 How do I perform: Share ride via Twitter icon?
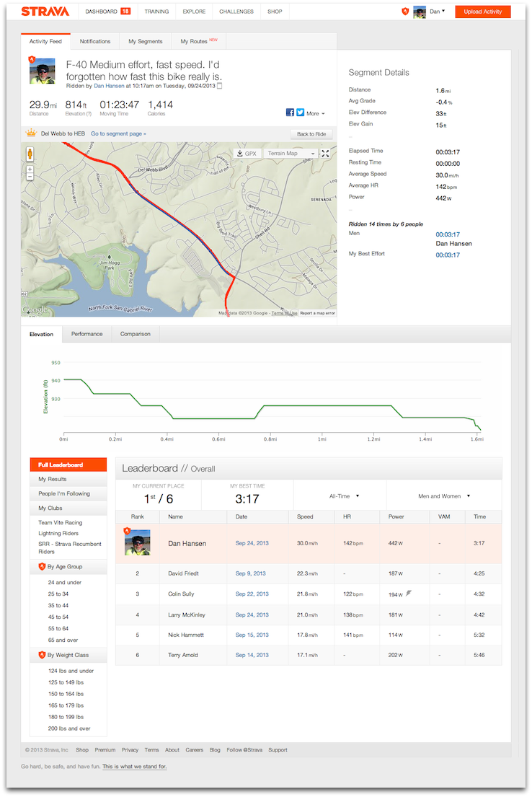pyautogui.click(x=301, y=113)
